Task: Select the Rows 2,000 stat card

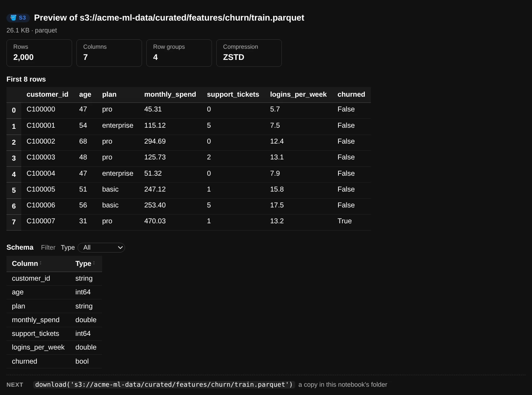Action: pos(39,53)
